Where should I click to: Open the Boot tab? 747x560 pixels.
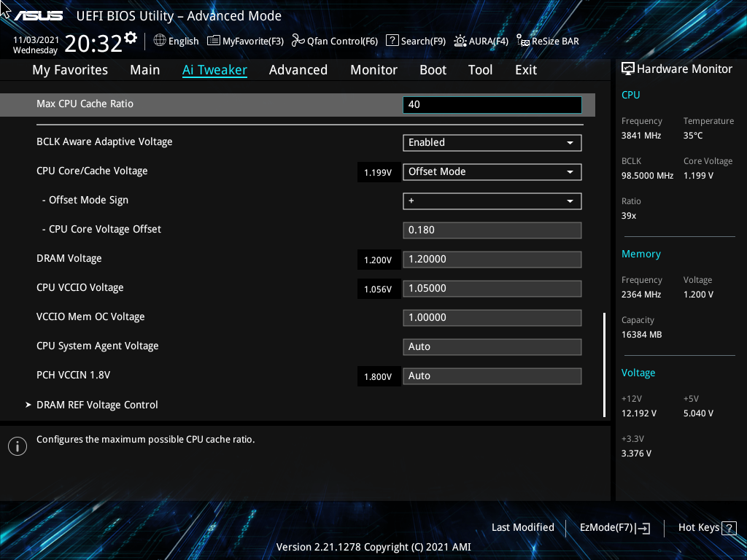pos(433,70)
